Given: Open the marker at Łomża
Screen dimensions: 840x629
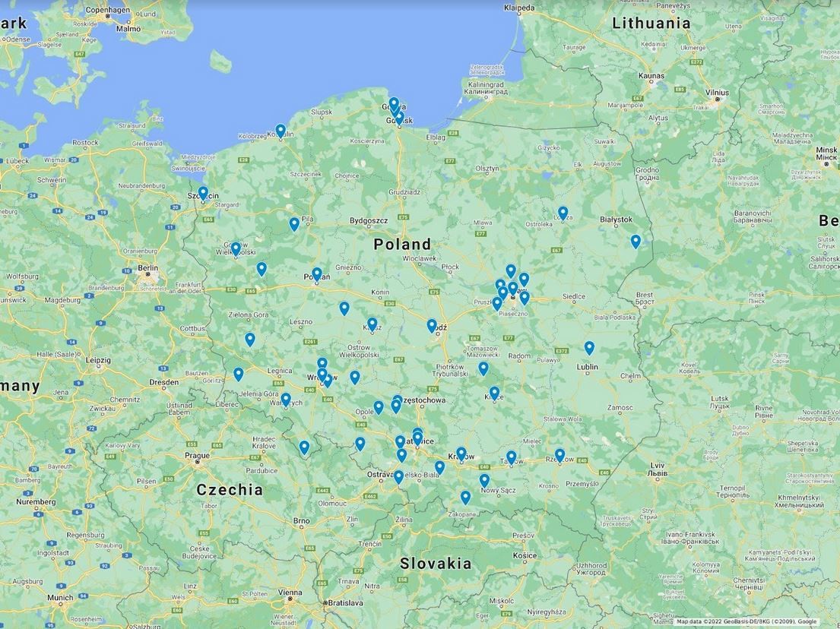Looking at the screenshot, I should click(x=563, y=213).
